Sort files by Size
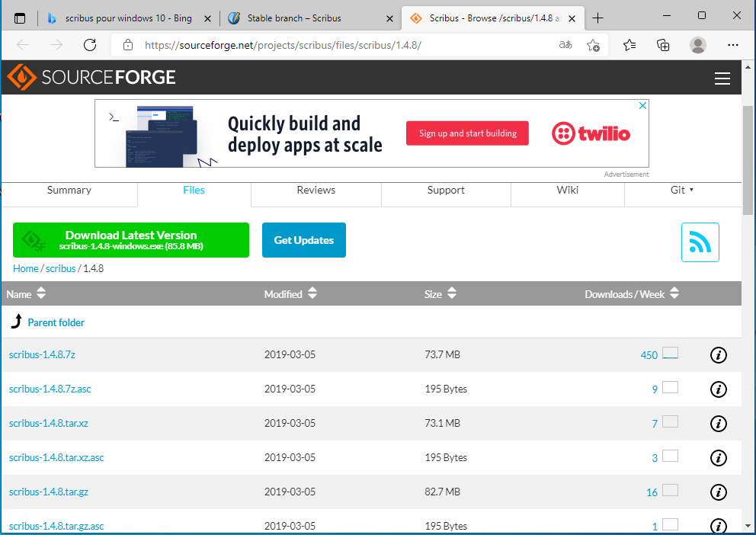The image size is (756, 535). click(440, 293)
